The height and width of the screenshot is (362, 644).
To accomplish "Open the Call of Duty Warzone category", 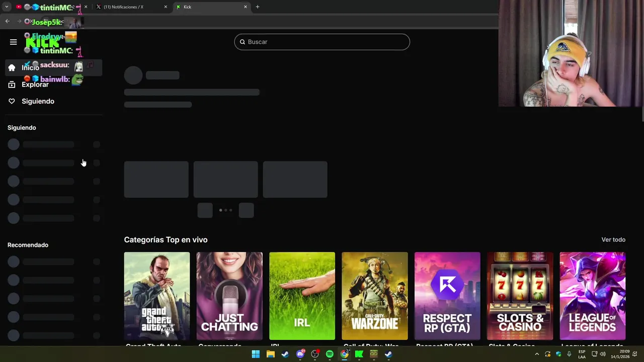I will click(375, 296).
